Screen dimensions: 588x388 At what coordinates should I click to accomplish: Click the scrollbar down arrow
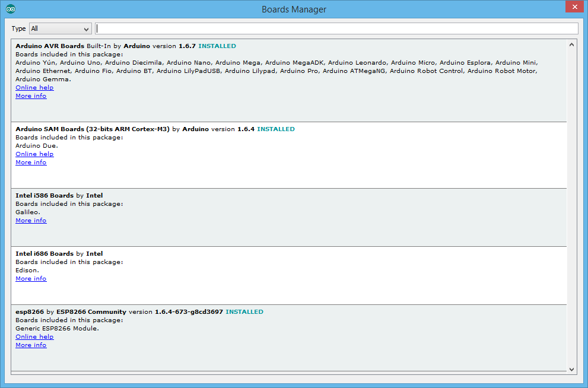(x=571, y=369)
